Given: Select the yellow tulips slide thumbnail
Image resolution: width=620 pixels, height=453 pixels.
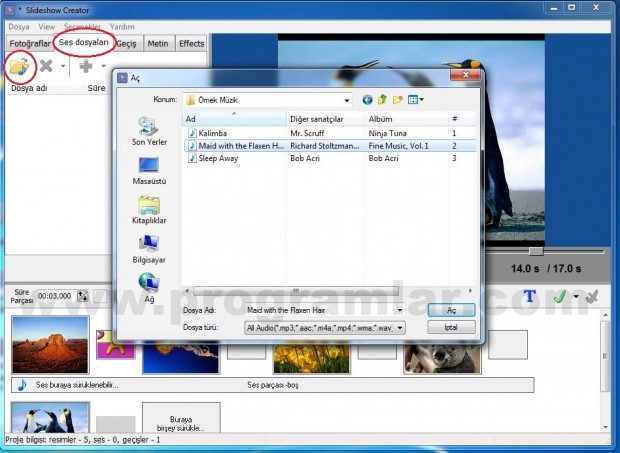Looking at the screenshot, I should 312,358.
